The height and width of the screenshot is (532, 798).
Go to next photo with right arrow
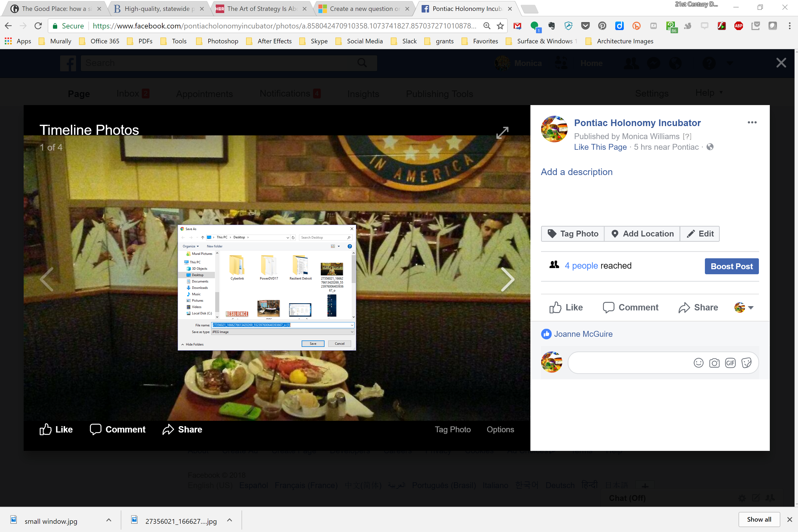pyautogui.click(x=508, y=279)
